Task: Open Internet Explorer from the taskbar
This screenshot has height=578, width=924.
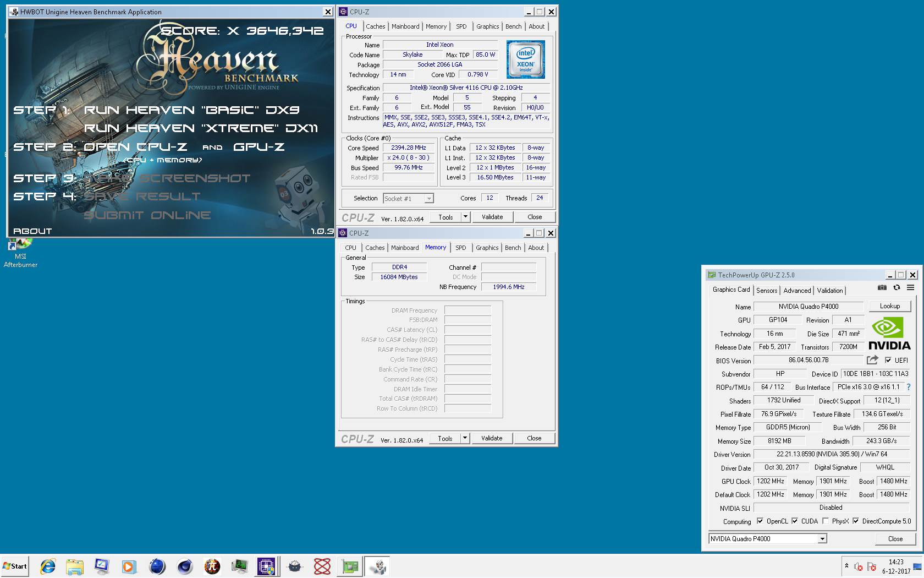Action: [48, 566]
